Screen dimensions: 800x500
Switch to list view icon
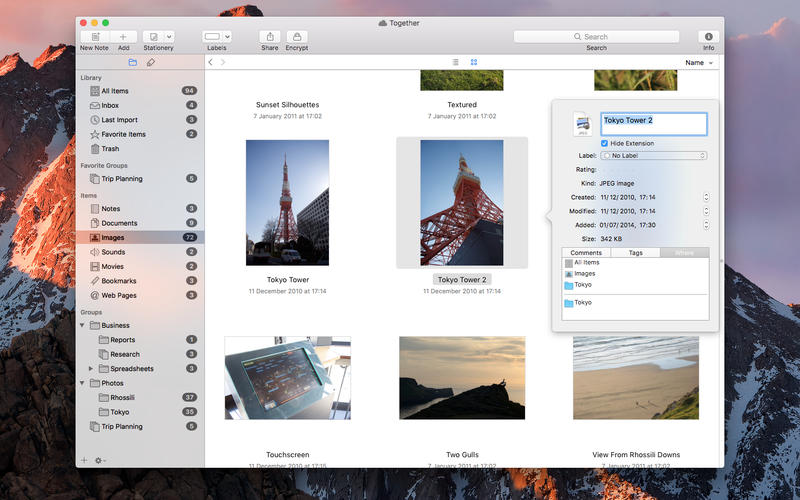tap(456, 62)
